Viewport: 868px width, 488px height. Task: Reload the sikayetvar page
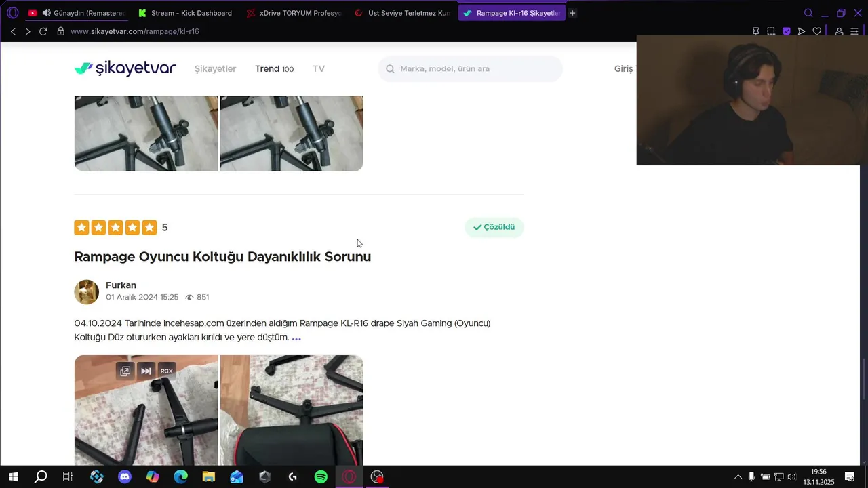(43, 31)
